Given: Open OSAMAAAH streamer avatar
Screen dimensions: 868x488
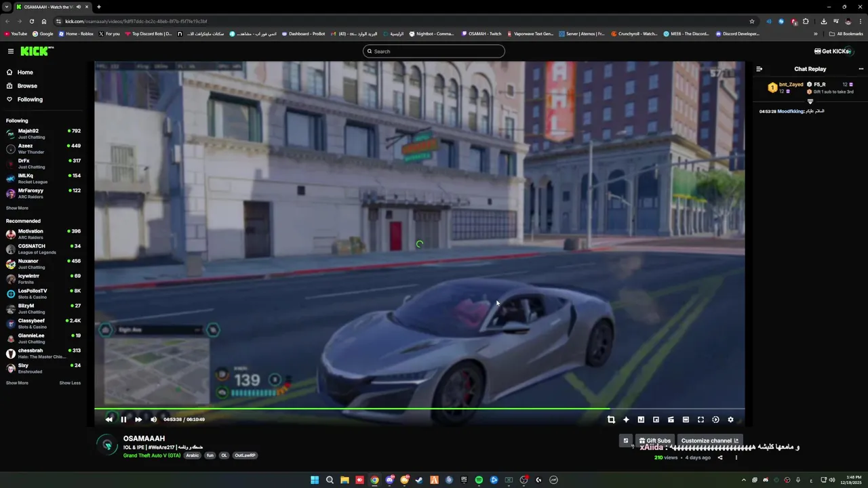Looking at the screenshot, I should [106, 445].
